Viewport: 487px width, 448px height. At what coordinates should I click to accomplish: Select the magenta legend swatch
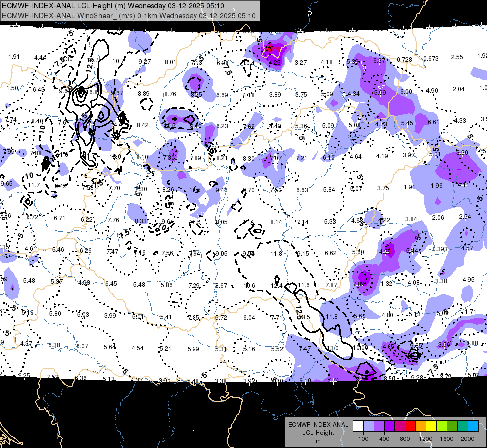[400, 426]
